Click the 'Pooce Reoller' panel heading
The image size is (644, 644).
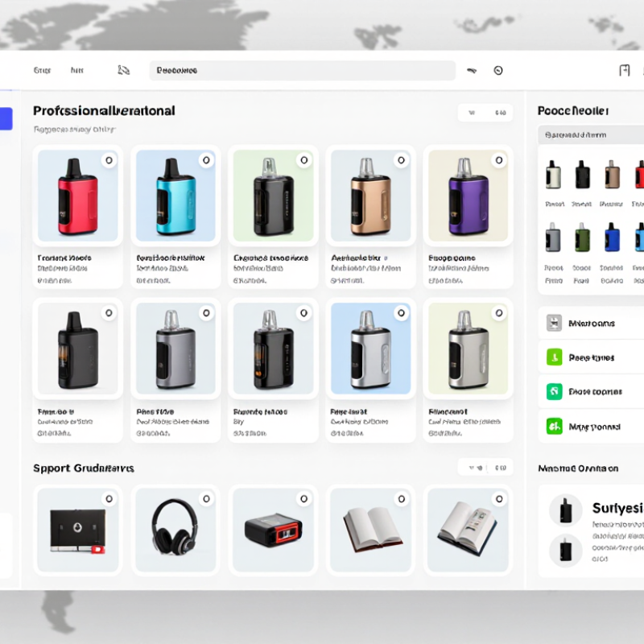pyautogui.click(x=573, y=111)
